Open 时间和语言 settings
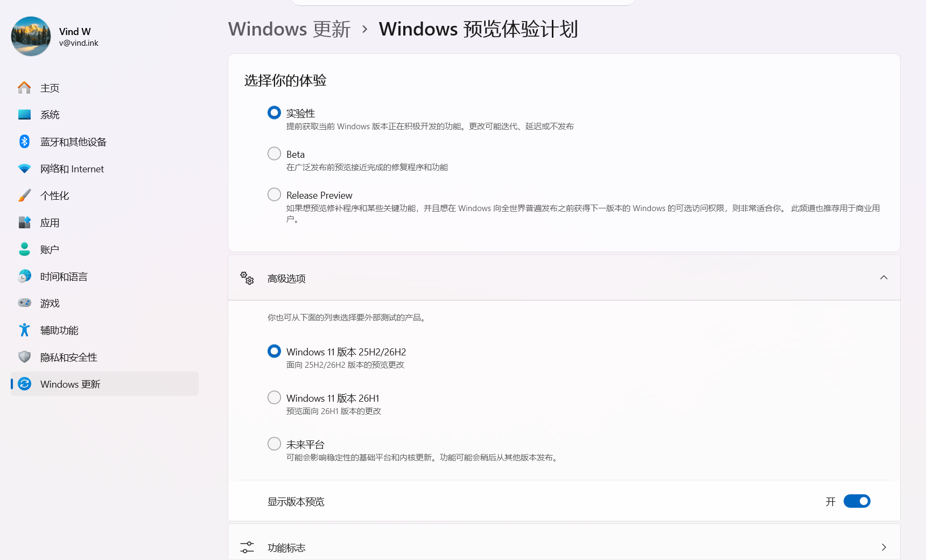Image resolution: width=926 pixels, height=560 pixels. (x=104, y=276)
